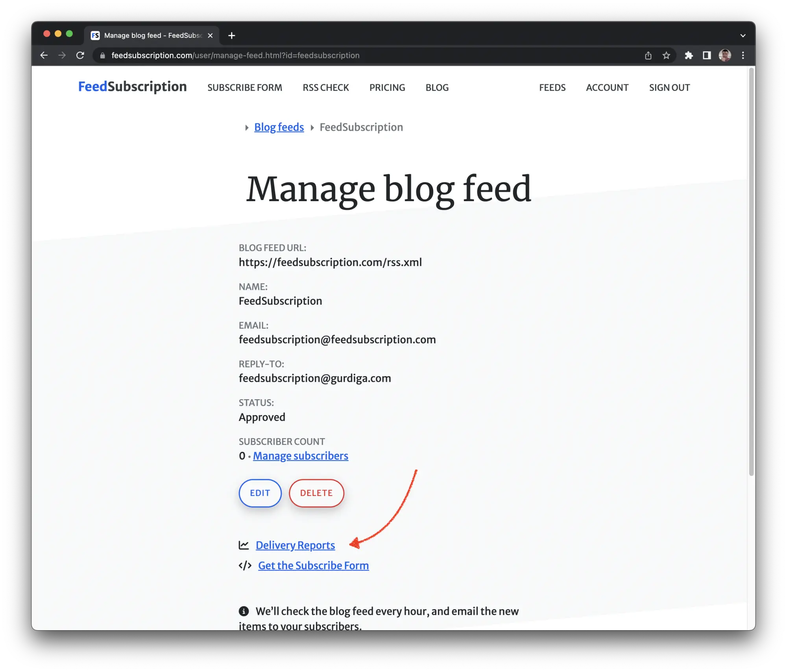Reload the page using the refresh icon
Image resolution: width=787 pixels, height=672 pixels.
pyautogui.click(x=81, y=55)
